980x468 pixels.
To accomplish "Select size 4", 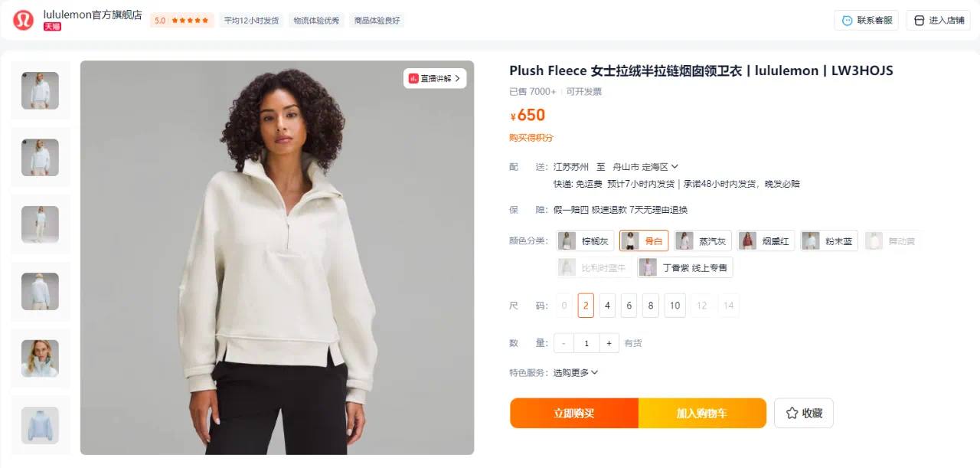I will pyautogui.click(x=607, y=306).
